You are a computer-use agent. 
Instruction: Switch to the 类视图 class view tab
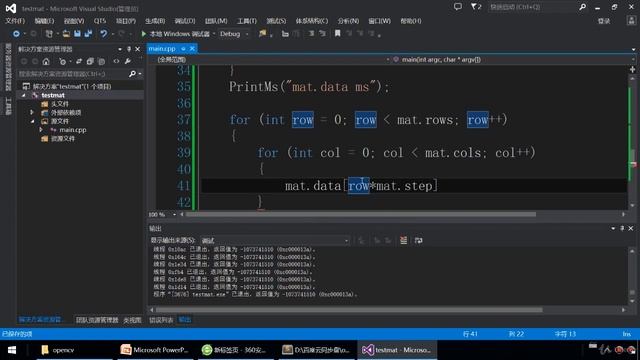(x=132, y=320)
